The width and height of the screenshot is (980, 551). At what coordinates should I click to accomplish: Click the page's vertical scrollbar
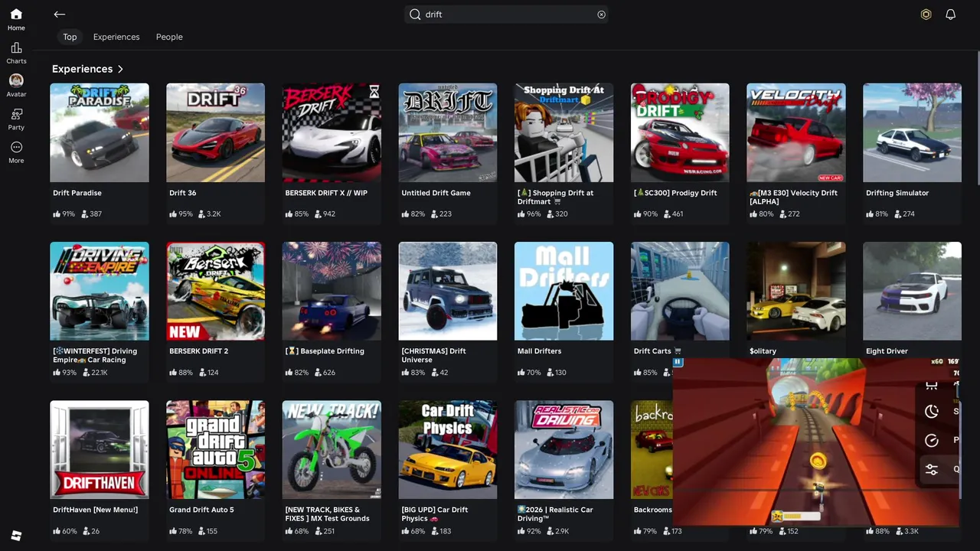click(977, 119)
